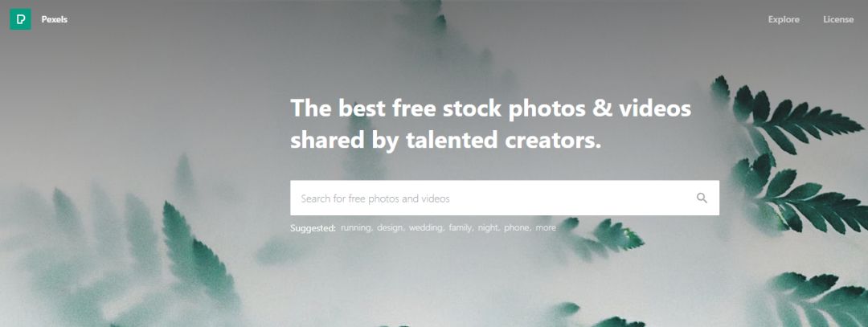
Task: Pick the 'phone' suggestion
Action: coord(518,227)
